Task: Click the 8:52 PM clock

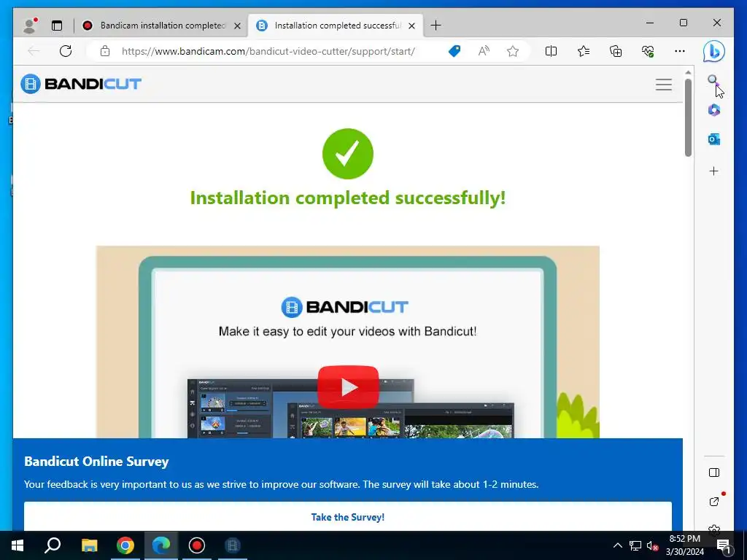Action: click(x=685, y=539)
